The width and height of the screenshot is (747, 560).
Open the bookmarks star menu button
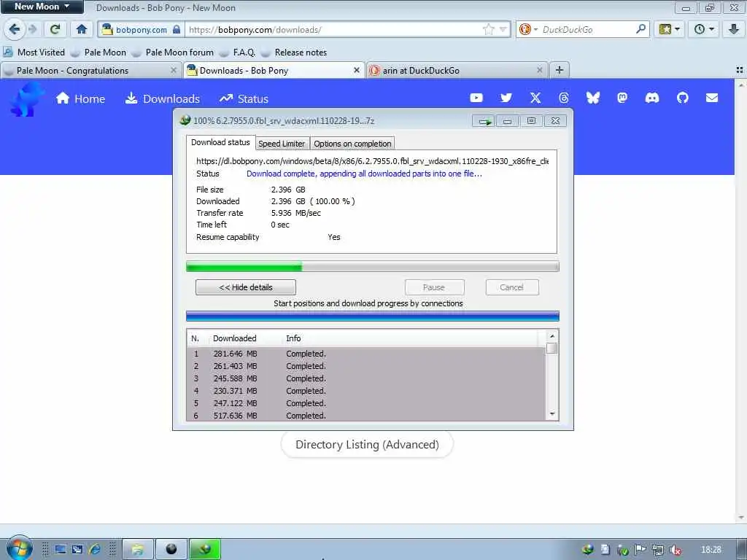point(670,29)
